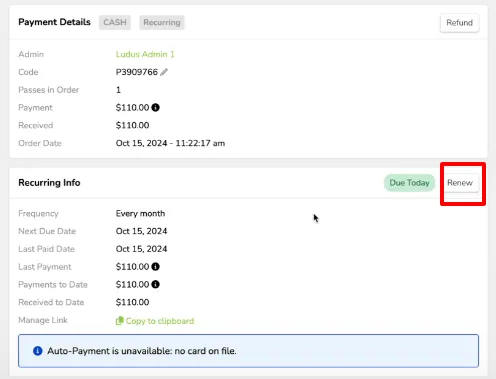The width and height of the screenshot is (496, 379).
Task: Click the Recurring Info heading
Action: point(49,183)
